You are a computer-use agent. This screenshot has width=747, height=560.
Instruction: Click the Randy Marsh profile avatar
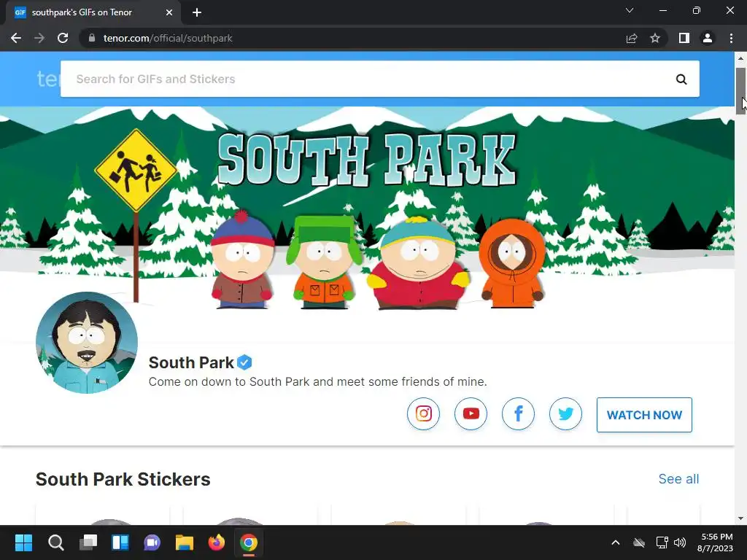pyautogui.click(x=87, y=343)
